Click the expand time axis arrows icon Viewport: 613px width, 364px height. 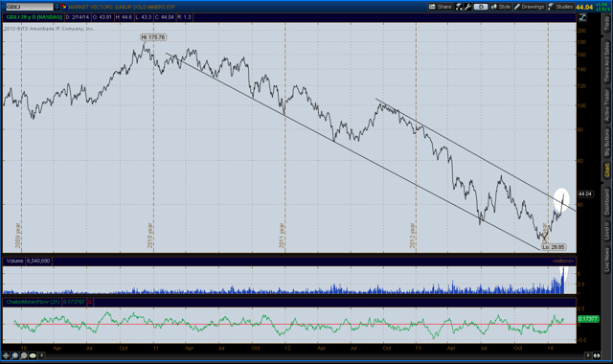click(x=597, y=355)
